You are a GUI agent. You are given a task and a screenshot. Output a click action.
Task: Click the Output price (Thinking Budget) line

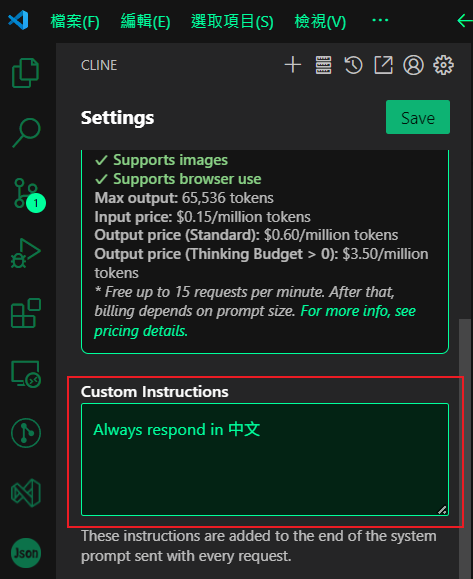pyautogui.click(x=261, y=263)
